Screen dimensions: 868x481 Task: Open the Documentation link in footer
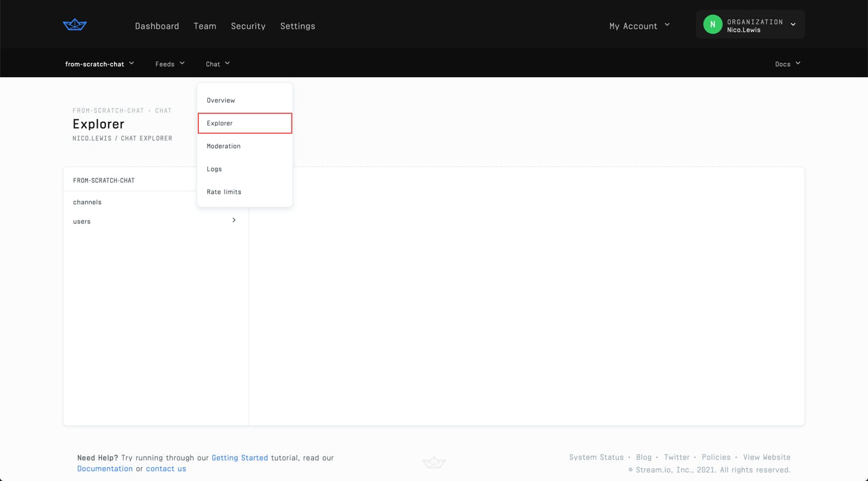[x=105, y=468]
